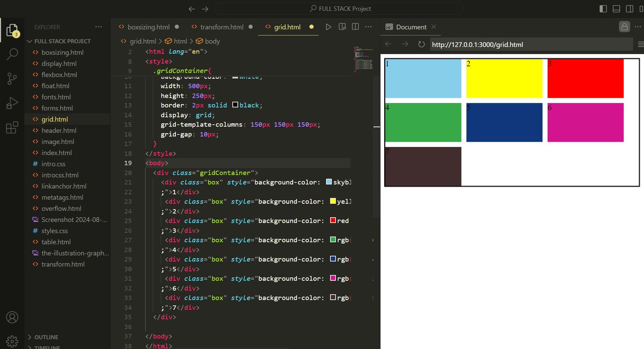Click the black border color swatch
The width and height of the screenshot is (644, 349).
235,106
